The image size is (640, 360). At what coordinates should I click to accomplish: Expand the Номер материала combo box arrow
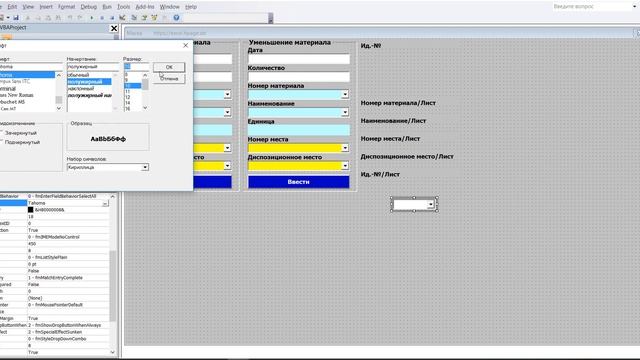click(x=345, y=94)
